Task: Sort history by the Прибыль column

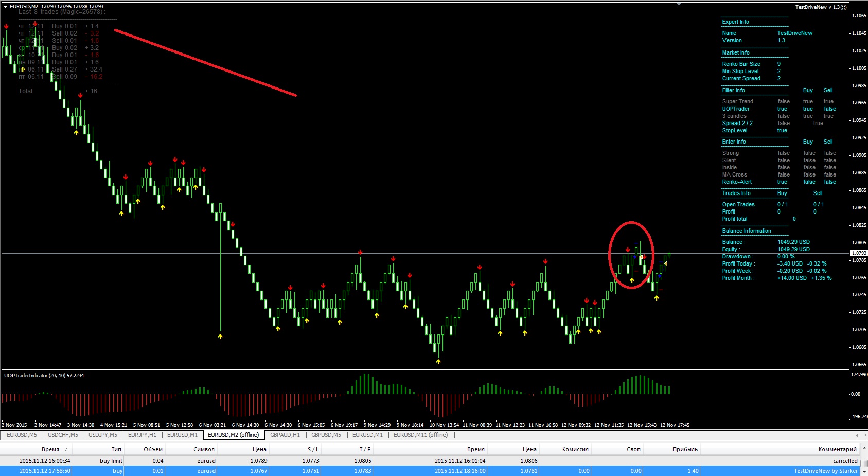Action: pyautogui.click(x=685, y=449)
